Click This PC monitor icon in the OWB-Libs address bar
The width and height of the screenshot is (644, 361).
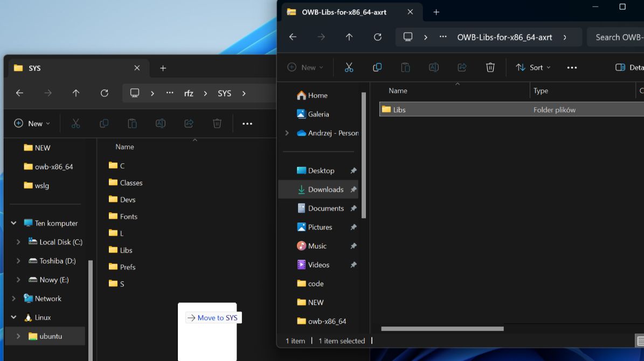coord(408,37)
